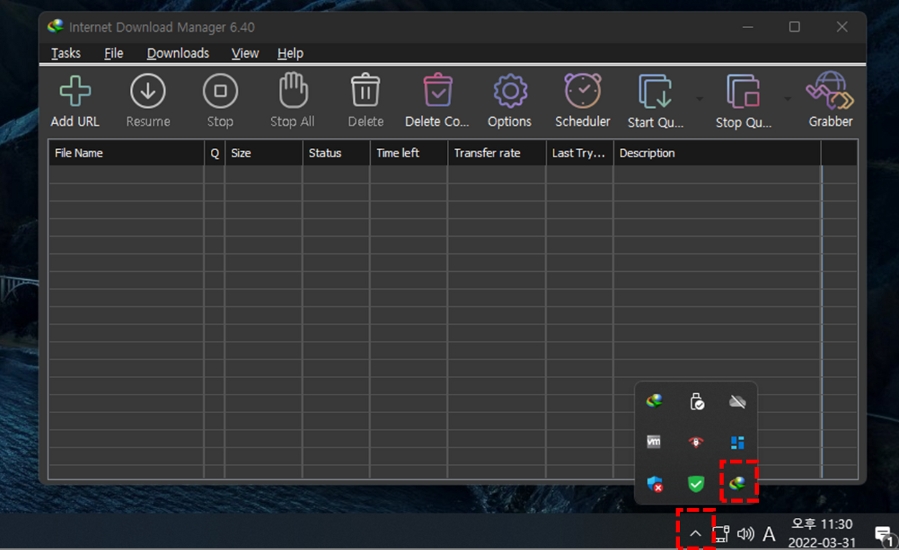Open the blue shield with red X tray icon

pos(655,484)
